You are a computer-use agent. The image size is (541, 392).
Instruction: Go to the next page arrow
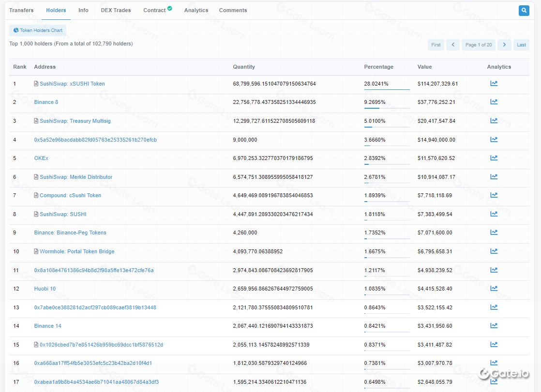pos(504,45)
